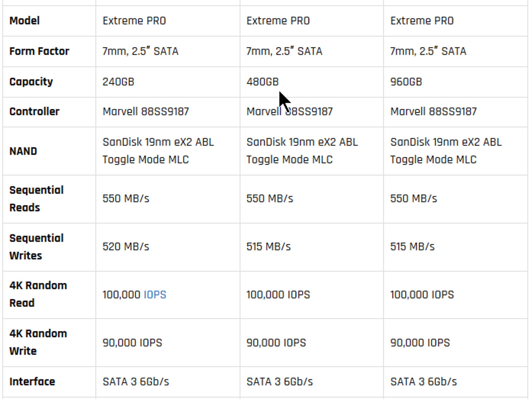Image resolution: width=532 pixels, height=399 pixels.
Task: Select SATA 3 6Gb/s in the 480GB column
Action: click(x=280, y=382)
